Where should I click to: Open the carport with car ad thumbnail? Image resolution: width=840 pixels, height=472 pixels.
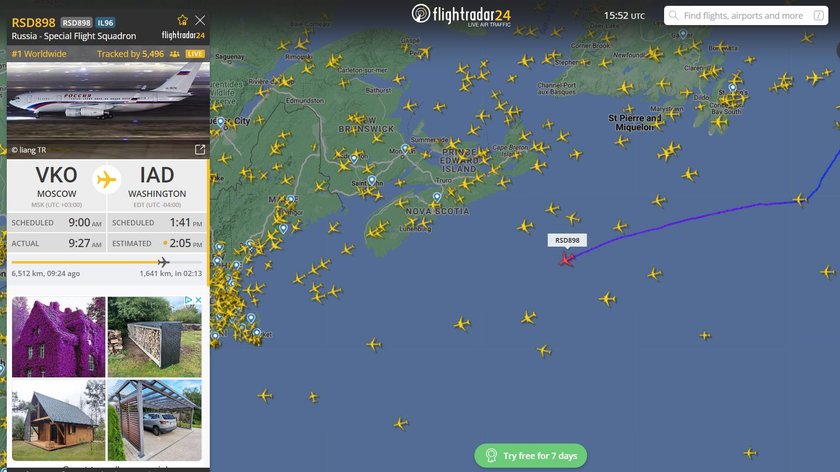[155, 420]
